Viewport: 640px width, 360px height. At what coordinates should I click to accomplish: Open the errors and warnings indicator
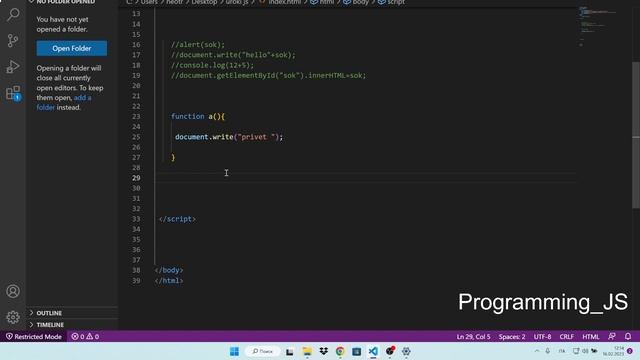[85, 337]
